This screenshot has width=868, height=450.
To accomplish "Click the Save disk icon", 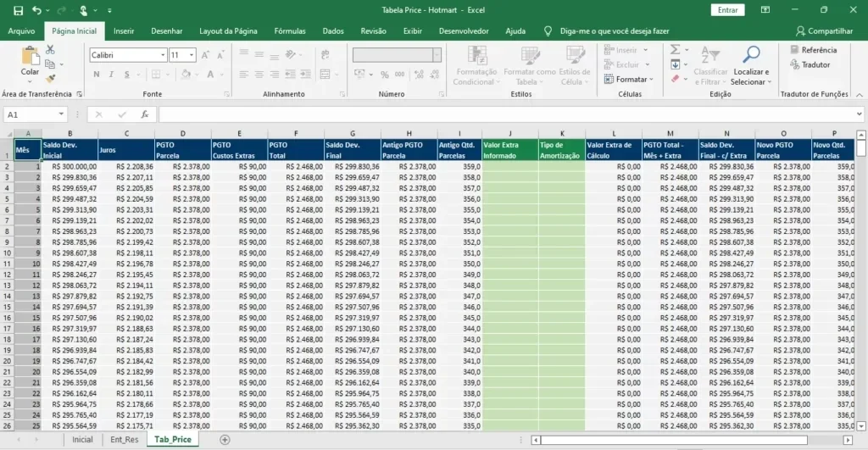I will point(19,10).
